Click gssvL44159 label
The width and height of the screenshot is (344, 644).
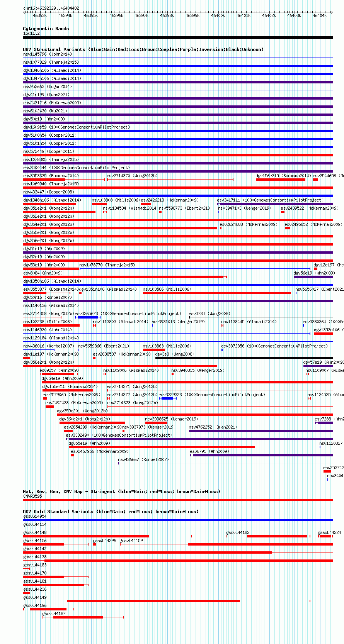point(131,541)
